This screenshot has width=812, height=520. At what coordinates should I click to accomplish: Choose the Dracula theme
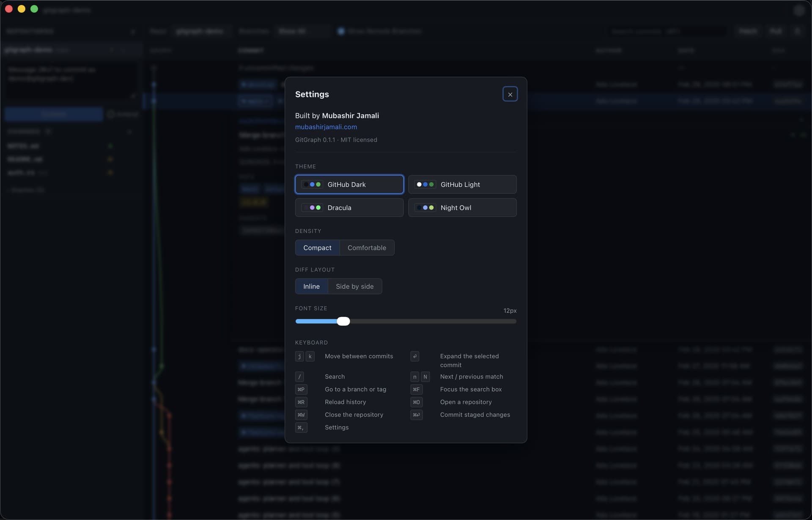[x=349, y=208]
